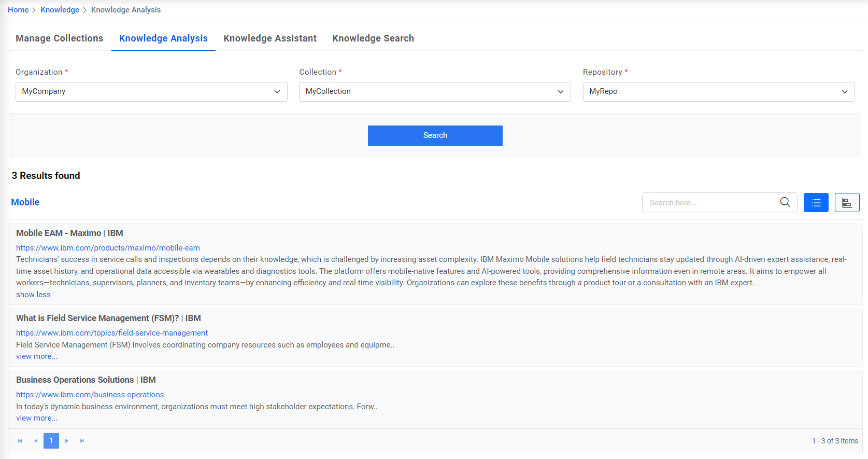Click What is Field Service Management (FSM)? title
Viewport: 868px width, 459px height.
click(x=108, y=318)
